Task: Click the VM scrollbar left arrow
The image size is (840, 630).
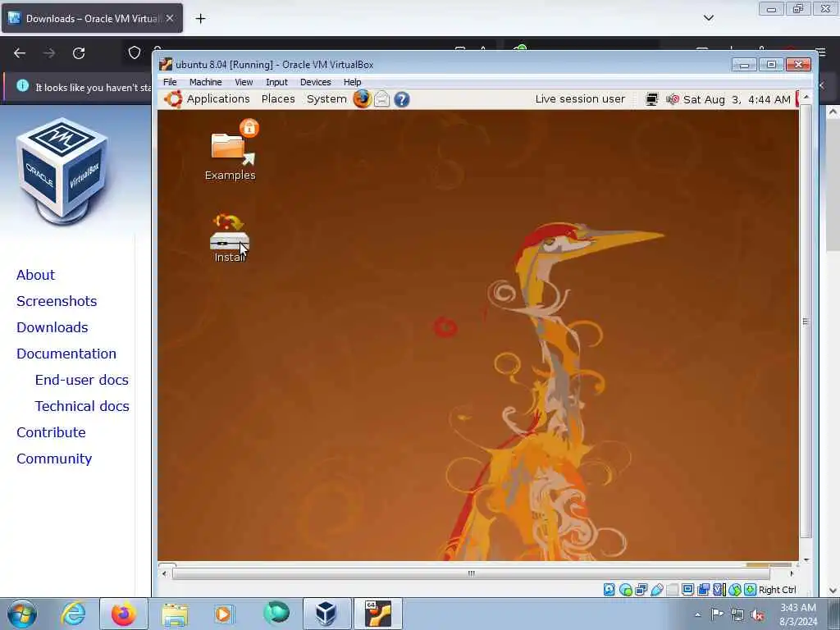Action: pos(164,573)
